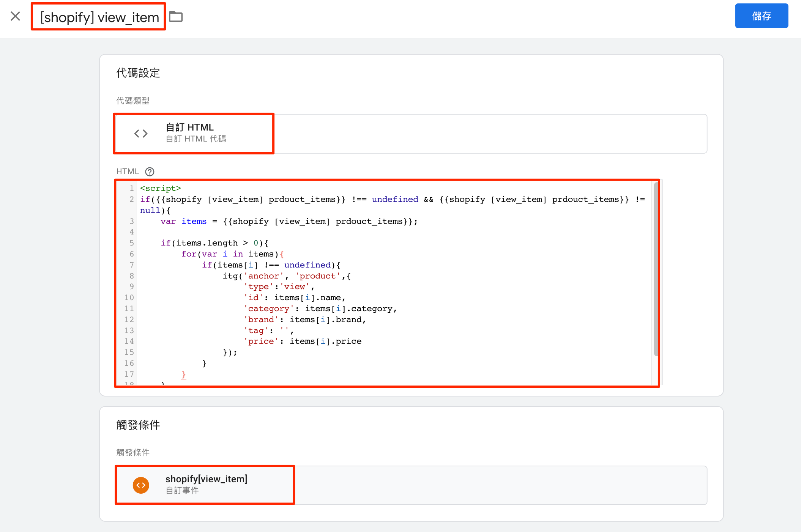The width and height of the screenshot is (801, 532).
Task: Click the 代碼設定 section heading
Action: click(138, 73)
